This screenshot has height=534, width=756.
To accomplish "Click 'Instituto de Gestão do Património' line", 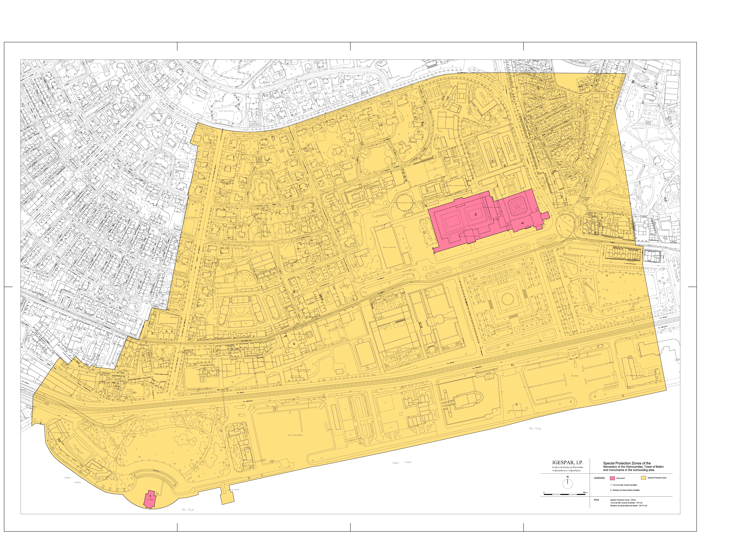I will pos(568,467).
